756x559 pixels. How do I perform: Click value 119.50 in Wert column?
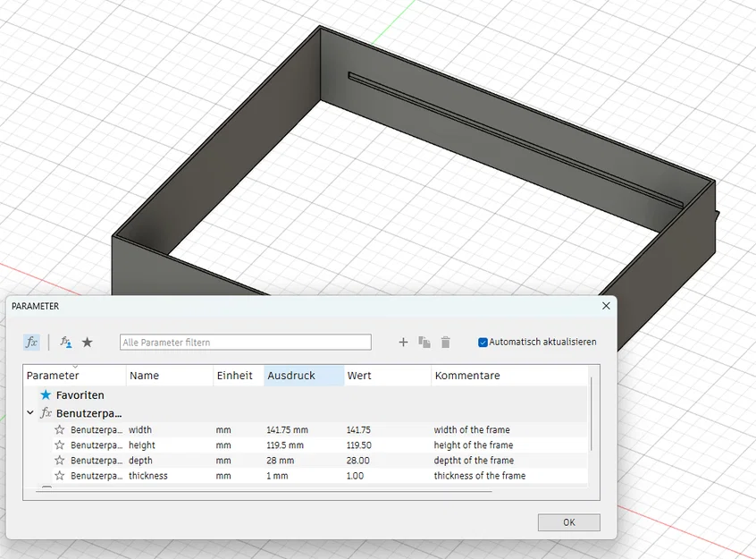(x=358, y=445)
